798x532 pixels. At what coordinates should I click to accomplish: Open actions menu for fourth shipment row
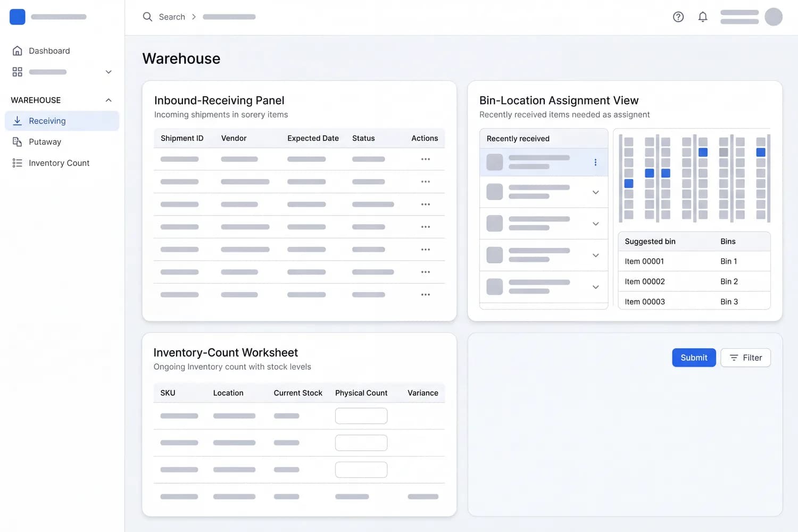[426, 227]
